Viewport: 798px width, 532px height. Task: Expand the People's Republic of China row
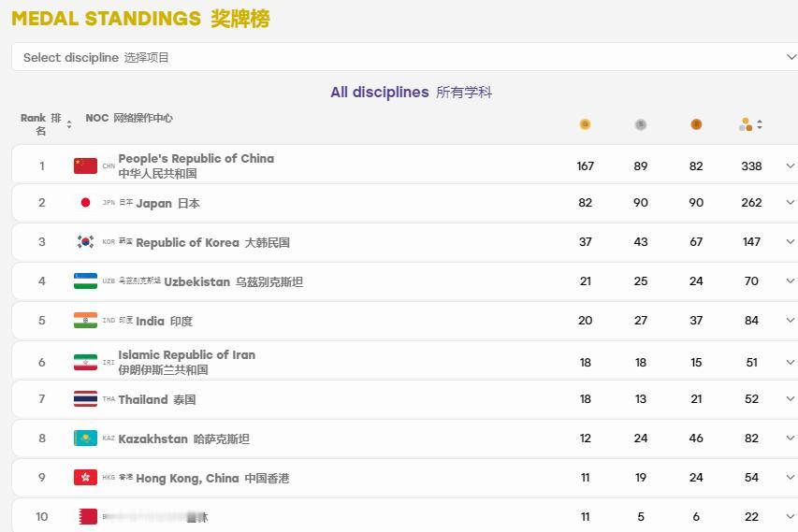coord(791,165)
